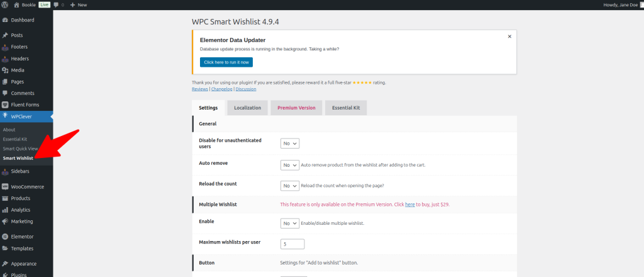Click the Maximum wishlists per user field
Image resolution: width=644 pixels, height=277 pixels.
292,244
